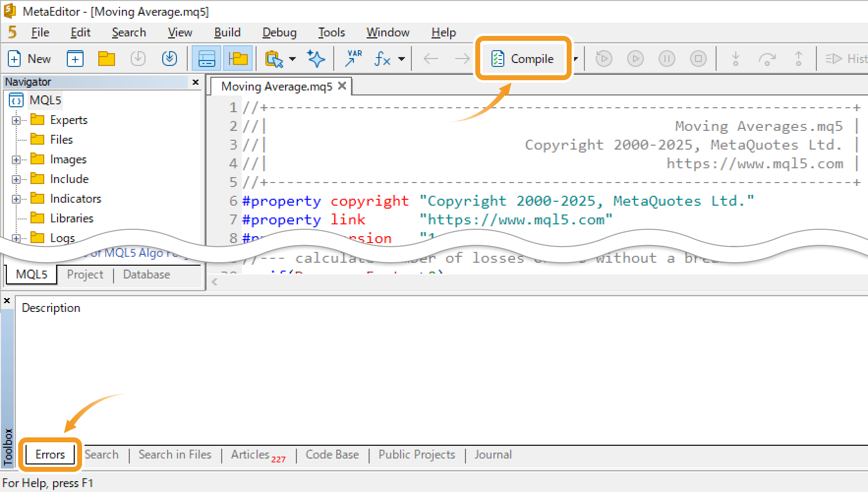Image resolution: width=868 pixels, height=492 pixels.
Task: Click the pause debugging icon
Action: click(x=666, y=59)
